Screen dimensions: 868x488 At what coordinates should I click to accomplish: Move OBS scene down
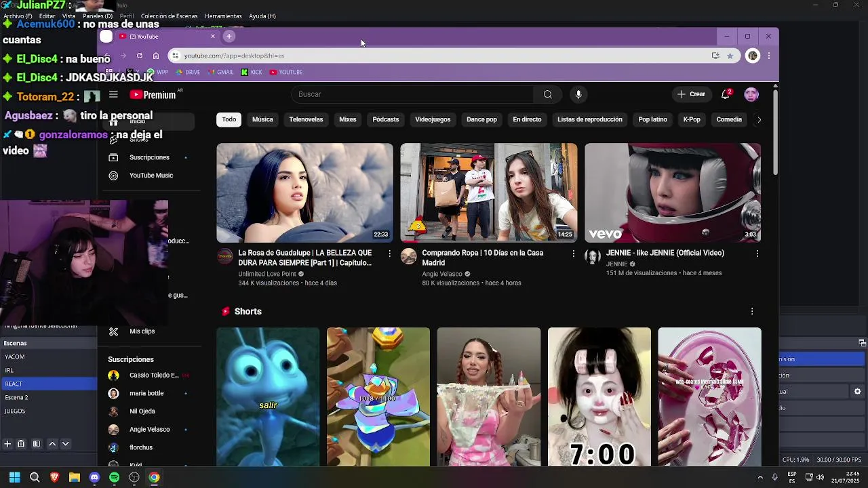[66, 444]
